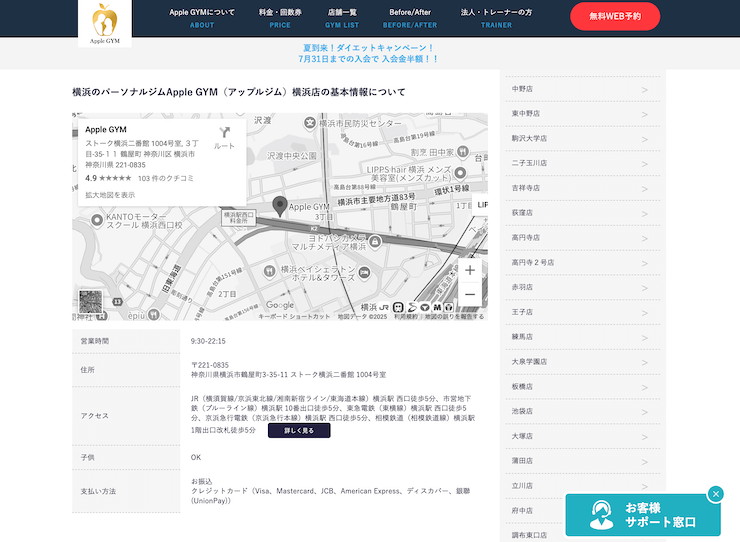Viewport: 740px width, 542px height.
Task: Open 荻窪店 in the store list
Action: point(582,212)
